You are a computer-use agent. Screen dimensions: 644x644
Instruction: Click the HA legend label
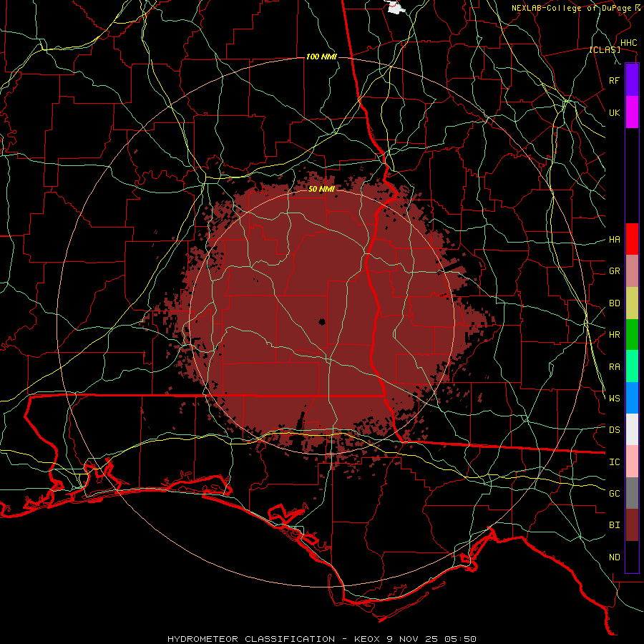(614, 240)
